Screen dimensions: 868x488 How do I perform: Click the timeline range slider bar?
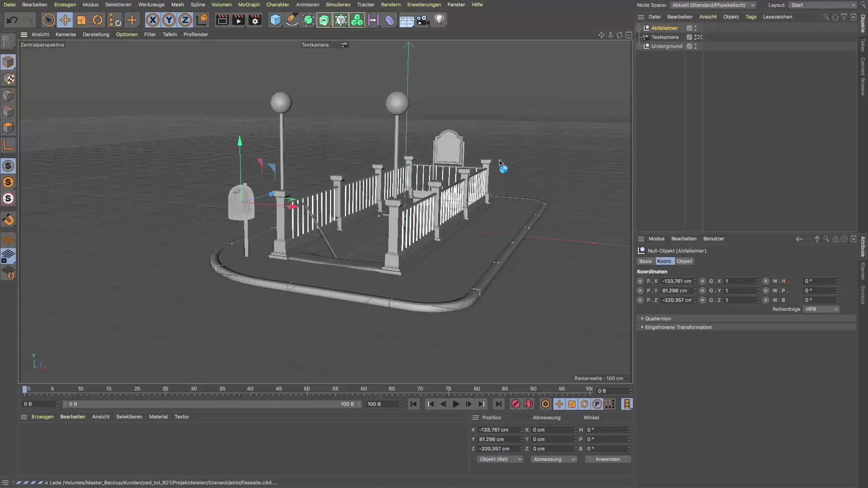212,404
